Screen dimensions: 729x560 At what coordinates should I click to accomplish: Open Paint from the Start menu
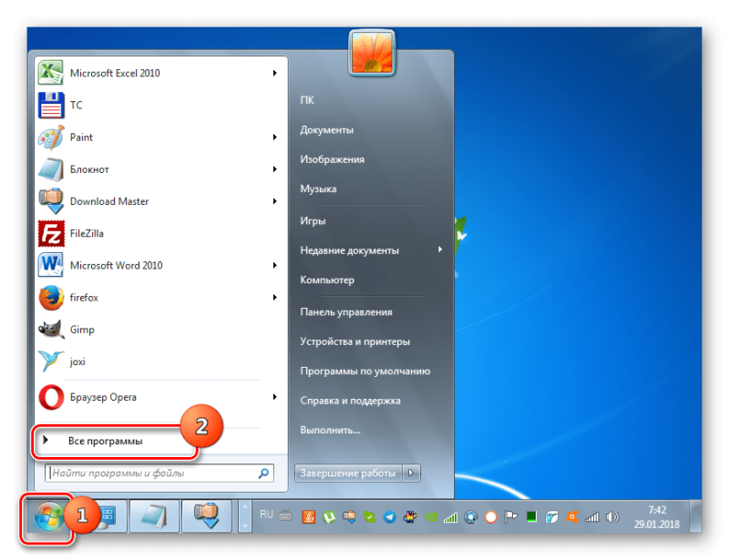click(x=161, y=137)
